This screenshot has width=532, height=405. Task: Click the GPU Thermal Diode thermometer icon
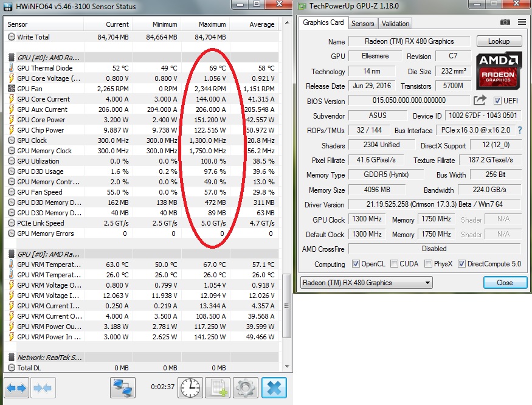pos(11,67)
